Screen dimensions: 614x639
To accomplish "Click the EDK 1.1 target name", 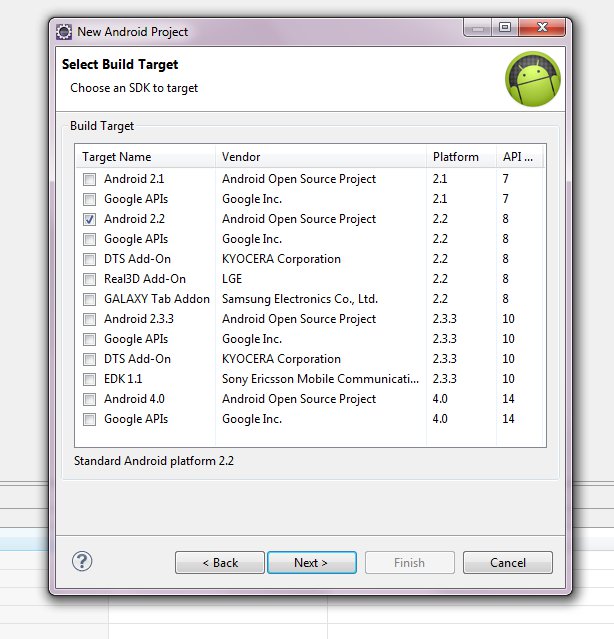I will (x=123, y=379).
